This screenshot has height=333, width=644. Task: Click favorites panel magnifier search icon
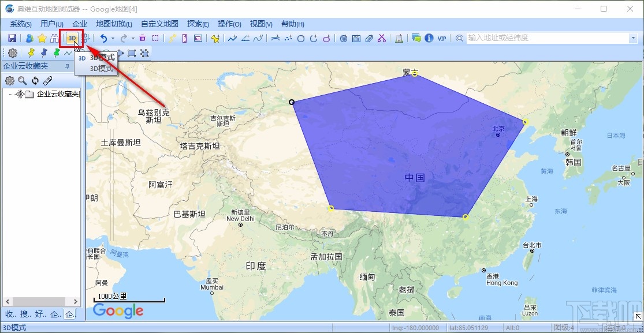[22, 81]
